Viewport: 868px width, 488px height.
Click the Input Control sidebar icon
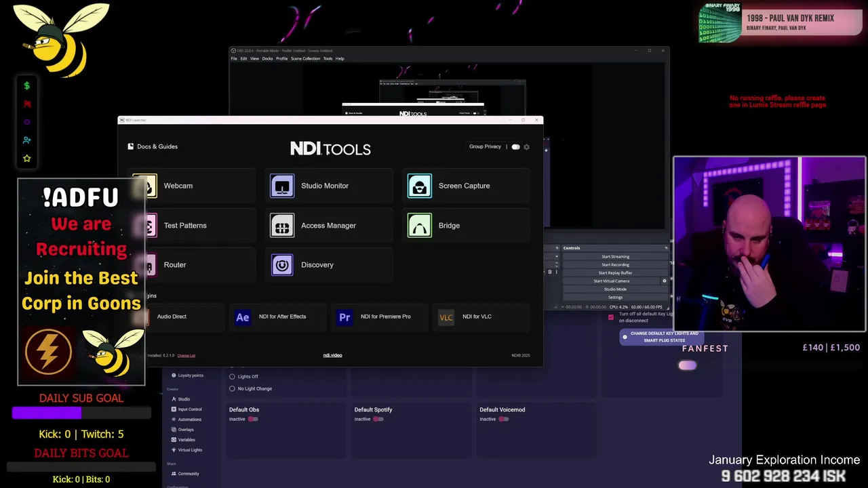point(174,409)
